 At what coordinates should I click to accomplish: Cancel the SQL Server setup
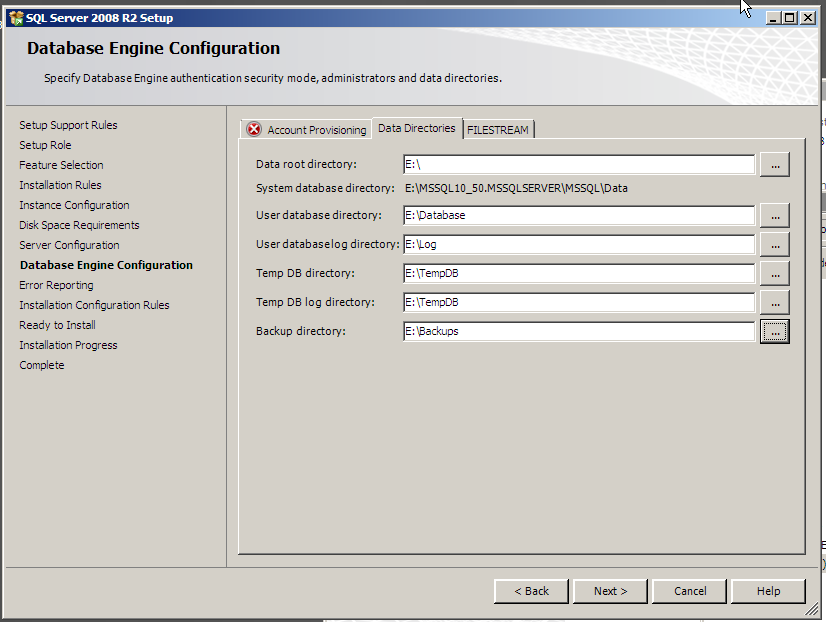coord(690,591)
